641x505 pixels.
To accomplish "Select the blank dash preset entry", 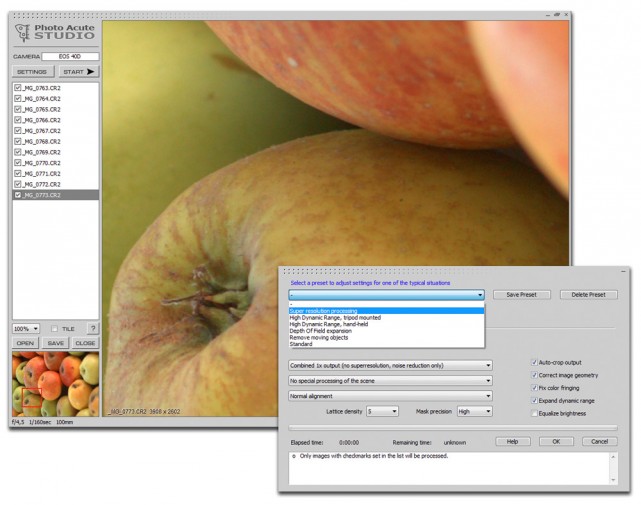I will [386, 305].
